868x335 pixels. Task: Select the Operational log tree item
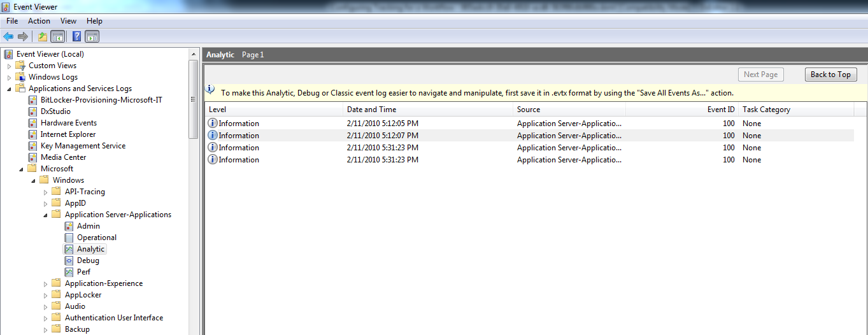point(97,238)
